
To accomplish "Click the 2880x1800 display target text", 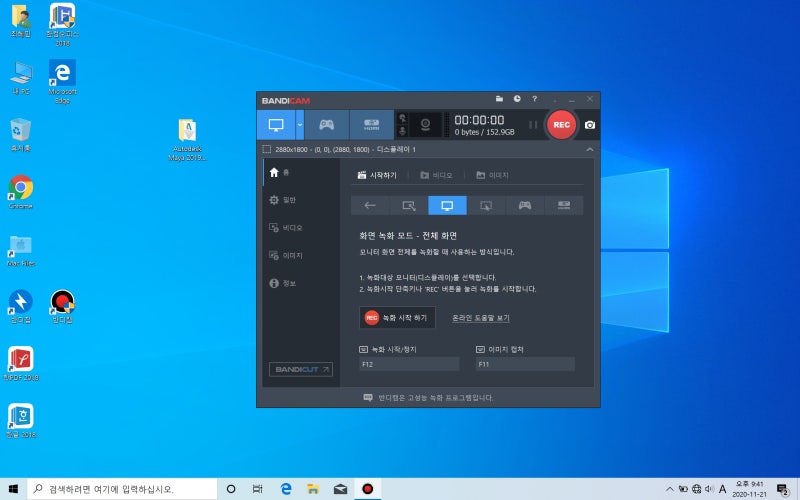I will click(345, 149).
